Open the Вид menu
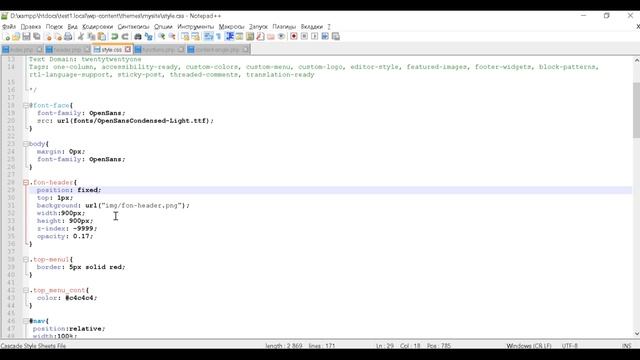Image resolution: width=640 pixels, height=360 pixels. click(72, 27)
